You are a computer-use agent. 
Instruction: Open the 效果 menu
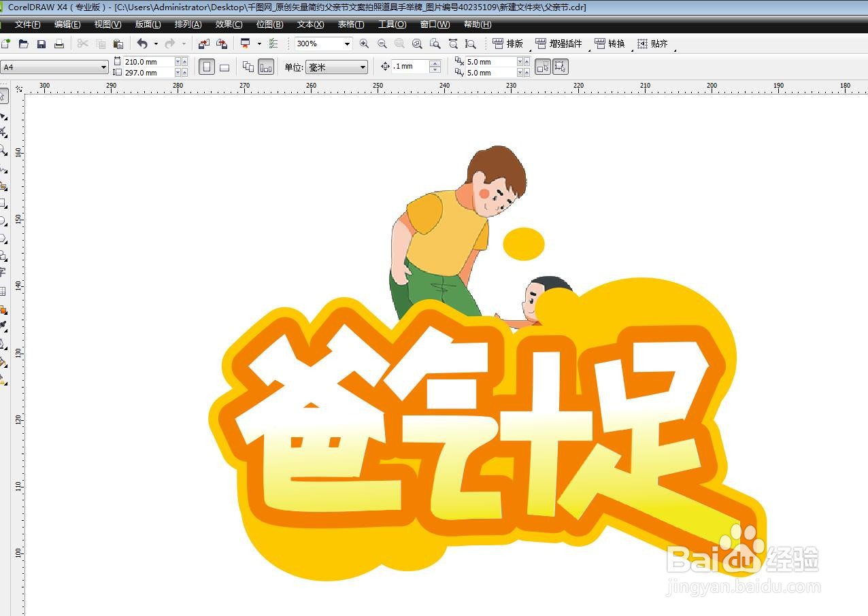228,24
